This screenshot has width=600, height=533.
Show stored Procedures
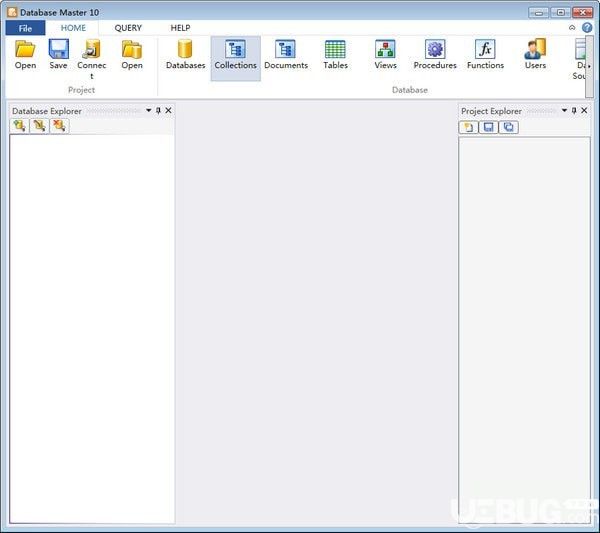click(435, 55)
